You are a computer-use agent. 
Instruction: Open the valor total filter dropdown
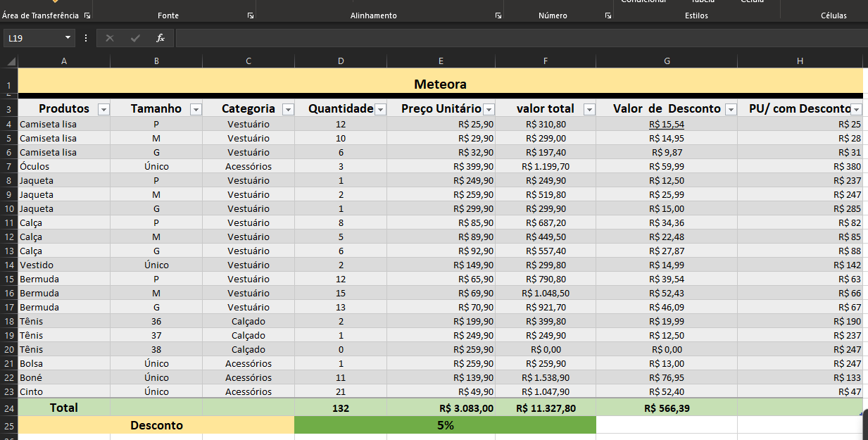click(589, 109)
